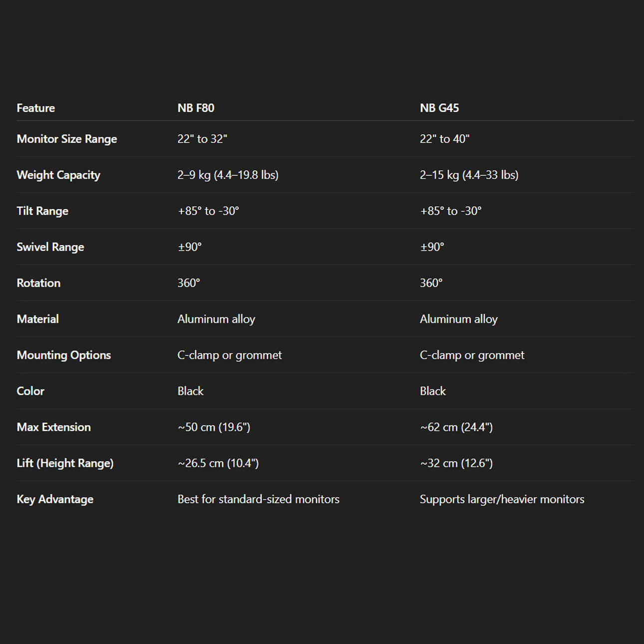Click the Feature column header
The height and width of the screenshot is (644, 644).
(36, 108)
